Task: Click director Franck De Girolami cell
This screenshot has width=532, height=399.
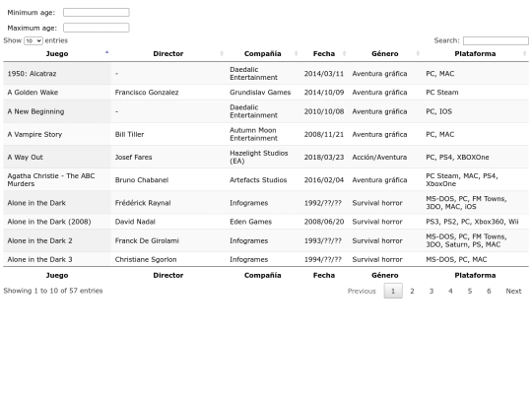Action: click(x=168, y=240)
